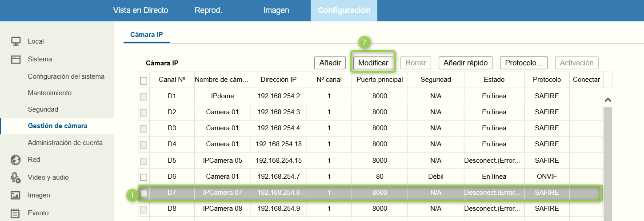Click IP address 192.168.254.4
Viewport: 644px width, 221px height.
[x=279, y=128]
